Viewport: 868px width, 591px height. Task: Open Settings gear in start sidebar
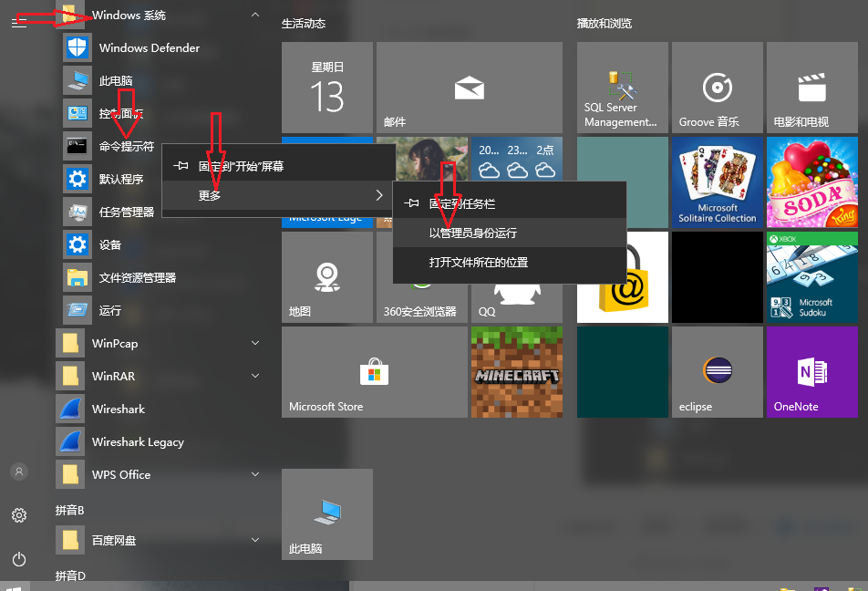[x=19, y=515]
